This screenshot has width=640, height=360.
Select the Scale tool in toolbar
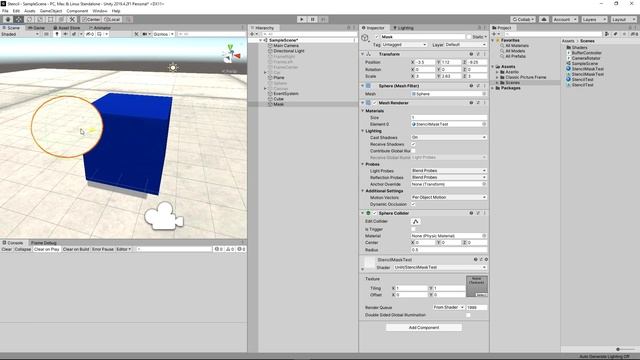(x=40, y=19)
